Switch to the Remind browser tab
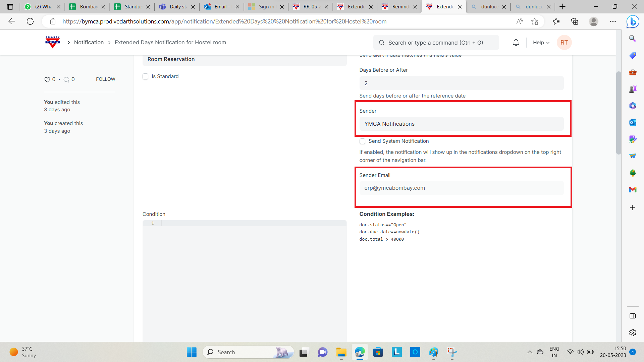644x362 pixels. 400,7
